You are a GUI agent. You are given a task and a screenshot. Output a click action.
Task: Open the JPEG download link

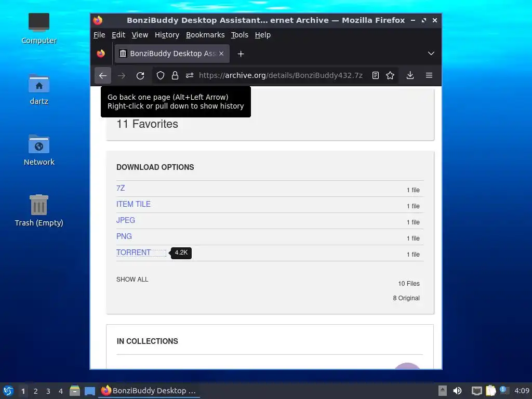(126, 220)
